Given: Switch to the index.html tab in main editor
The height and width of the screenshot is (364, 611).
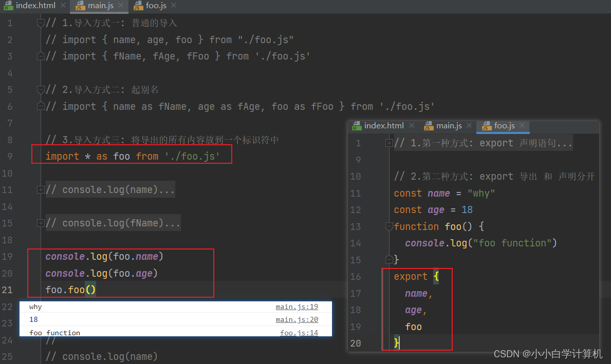Looking at the screenshot, I should coord(35,6).
